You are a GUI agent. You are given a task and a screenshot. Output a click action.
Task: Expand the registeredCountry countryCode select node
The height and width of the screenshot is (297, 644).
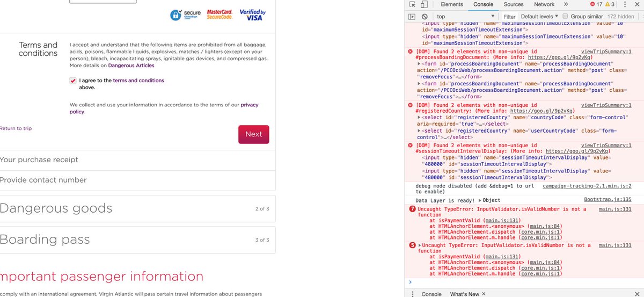[x=419, y=118]
